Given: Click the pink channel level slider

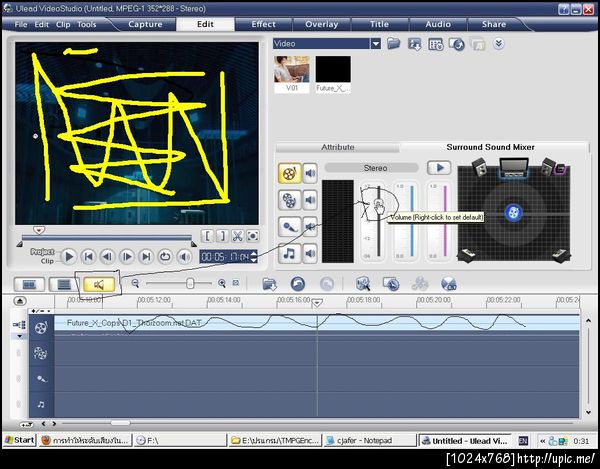Looking at the screenshot, I should (445, 221).
